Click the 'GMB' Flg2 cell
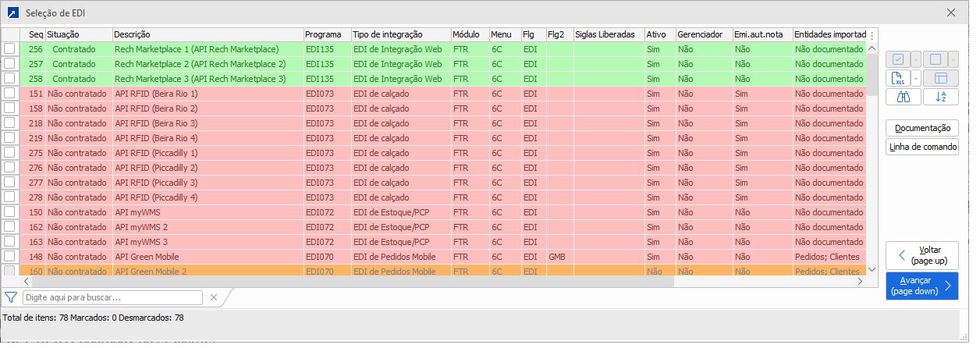The height and width of the screenshot is (348, 980). click(559, 257)
